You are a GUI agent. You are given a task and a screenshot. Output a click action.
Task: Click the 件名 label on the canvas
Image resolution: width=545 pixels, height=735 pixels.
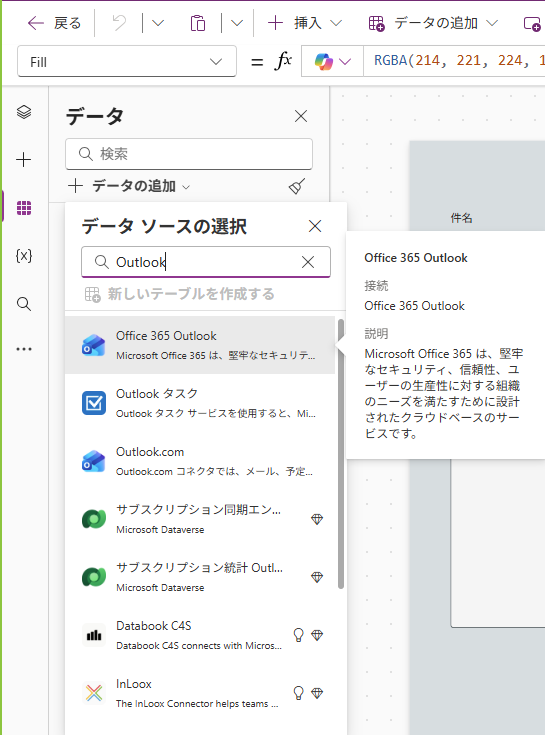pyautogui.click(x=462, y=218)
